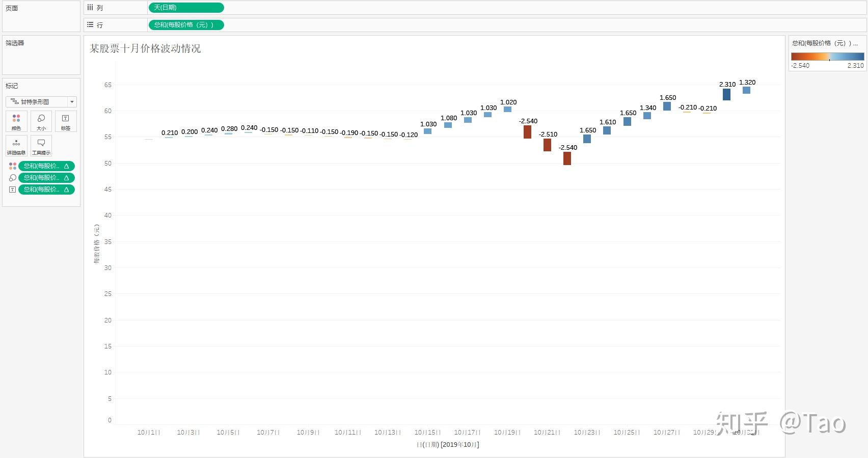
Task: Click the 页面 pages shelf
Action: [41, 17]
